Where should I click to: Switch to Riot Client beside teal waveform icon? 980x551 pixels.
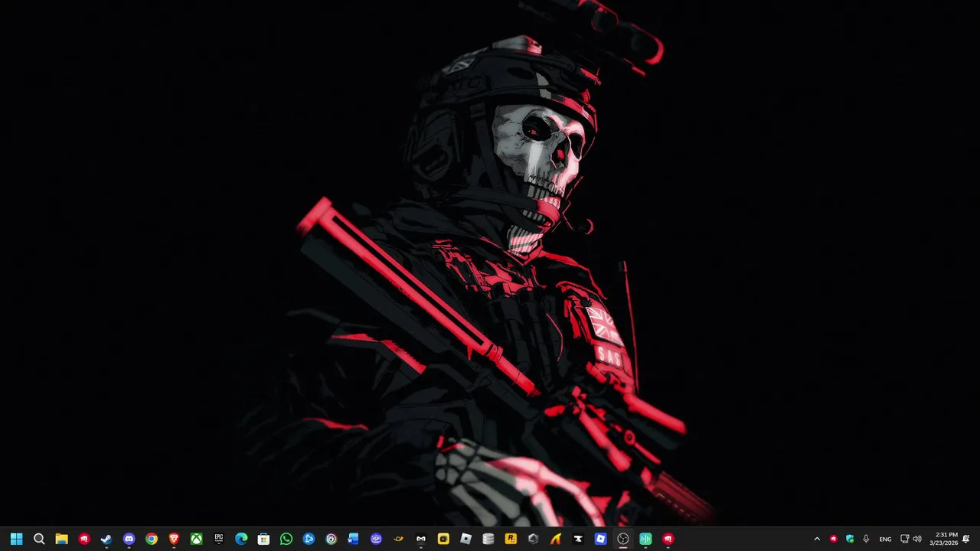click(x=668, y=539)
